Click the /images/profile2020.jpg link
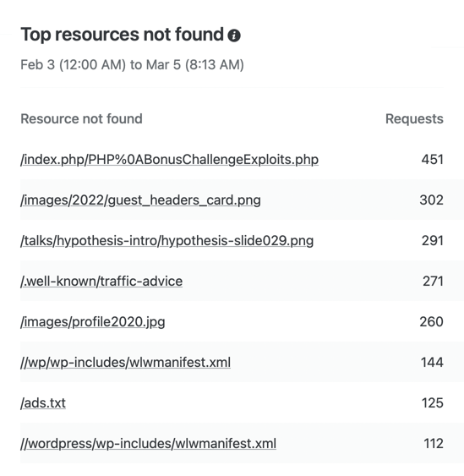The height and width of the screenshot is (476, 464). (93, 322)
